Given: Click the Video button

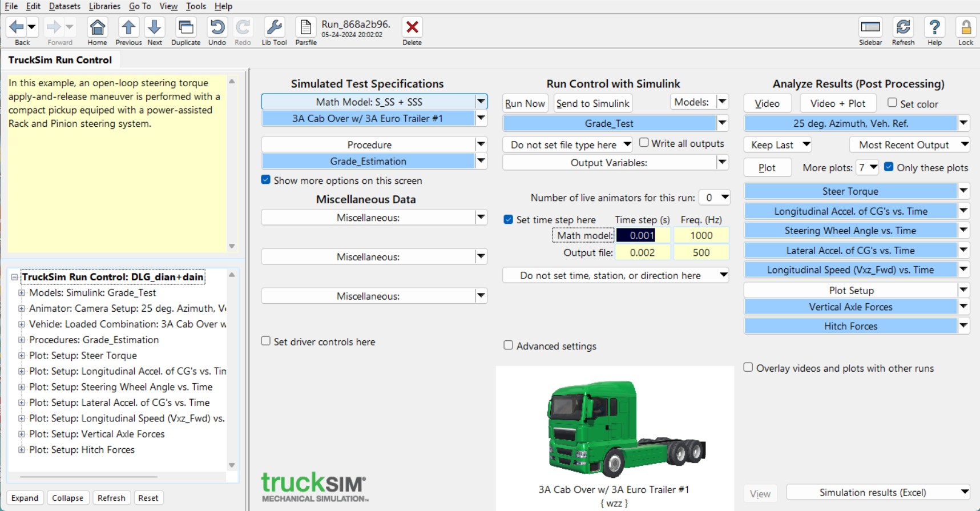Looking at the screenshot, I should tap(767, 103).
